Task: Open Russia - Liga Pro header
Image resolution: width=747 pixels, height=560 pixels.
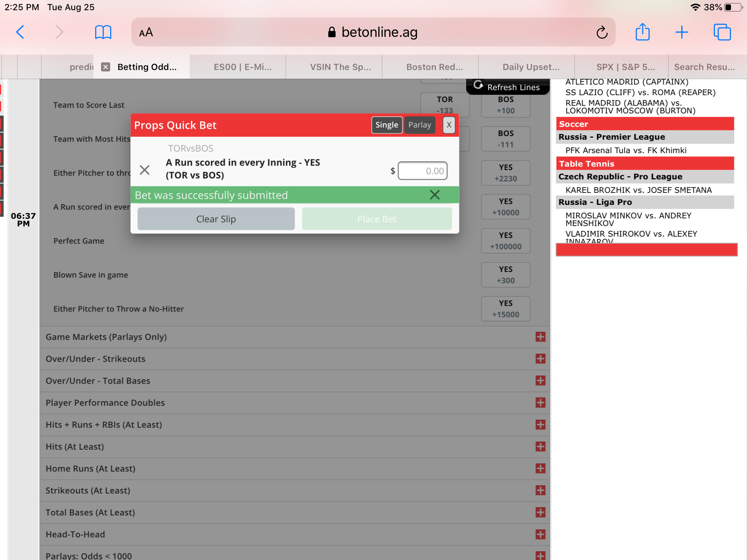Action: click(645, 202)
